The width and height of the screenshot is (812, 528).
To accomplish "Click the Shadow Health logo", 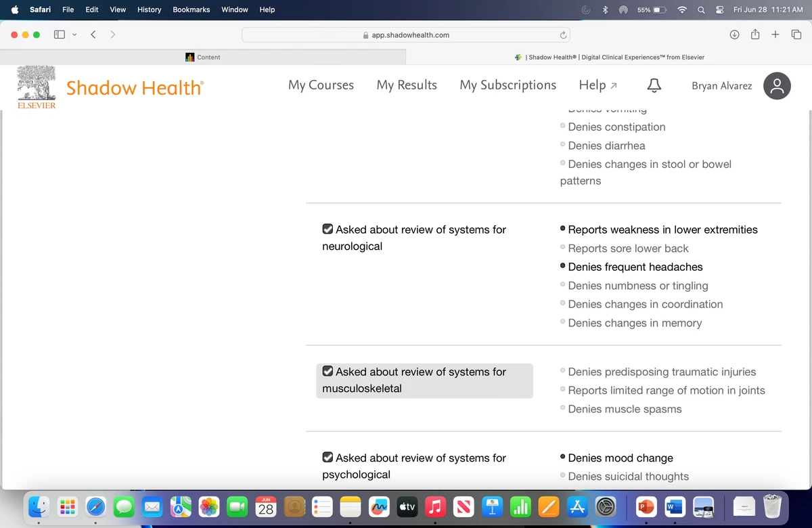I will (x=135, y=87).
